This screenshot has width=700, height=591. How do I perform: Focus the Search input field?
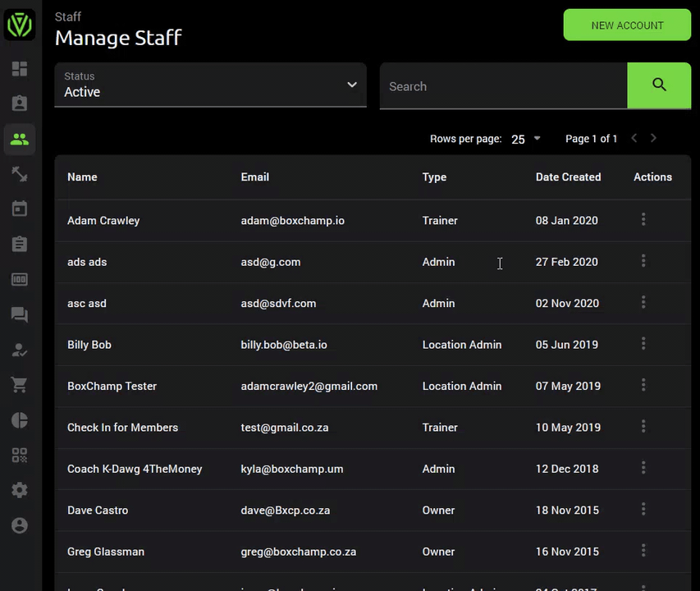pyautogui.click(x=503, y=85)
